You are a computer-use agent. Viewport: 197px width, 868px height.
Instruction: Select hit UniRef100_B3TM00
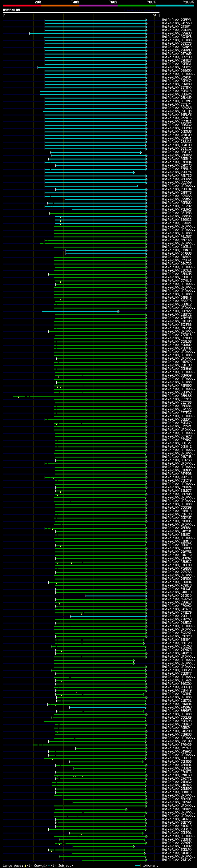[177, 88]
